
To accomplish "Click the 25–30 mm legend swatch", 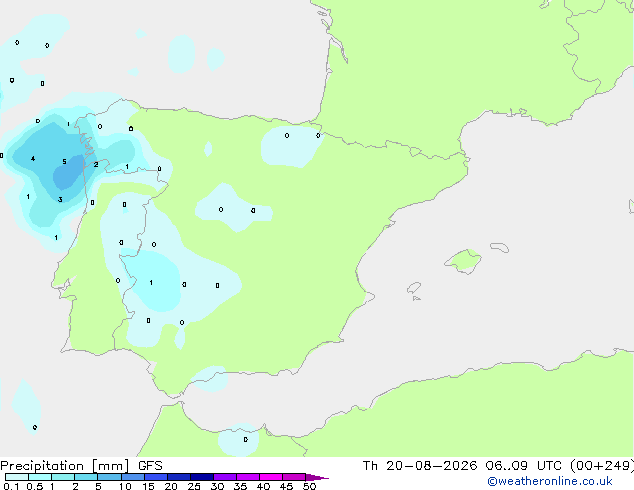I will pyautogui.click(x=201, y=477).
